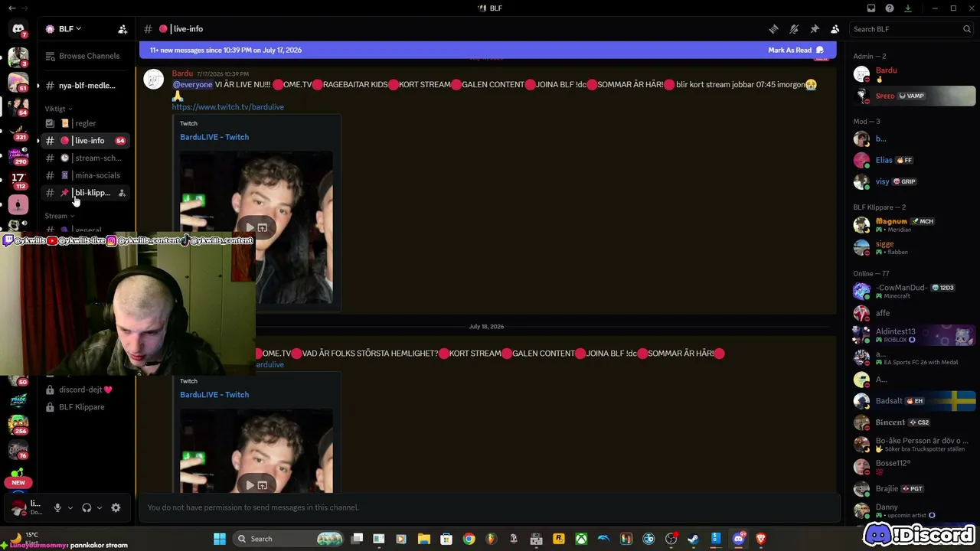Open member visy in Mod list

[914, 181]
